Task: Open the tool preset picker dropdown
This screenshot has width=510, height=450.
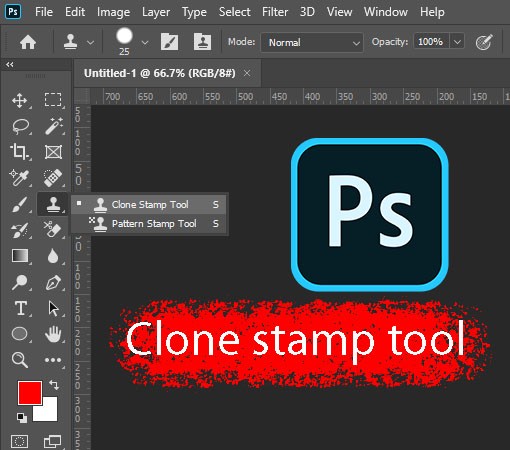Action: pos(90,43)
